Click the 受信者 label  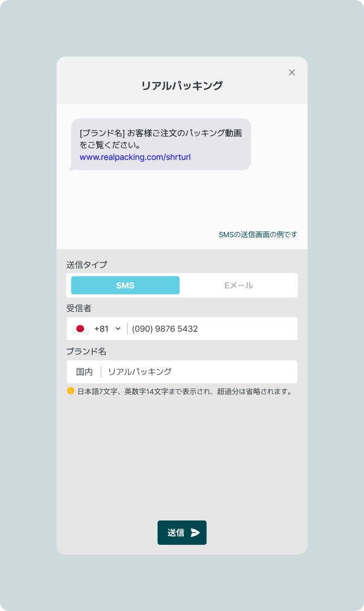click(x=79, y=308)
